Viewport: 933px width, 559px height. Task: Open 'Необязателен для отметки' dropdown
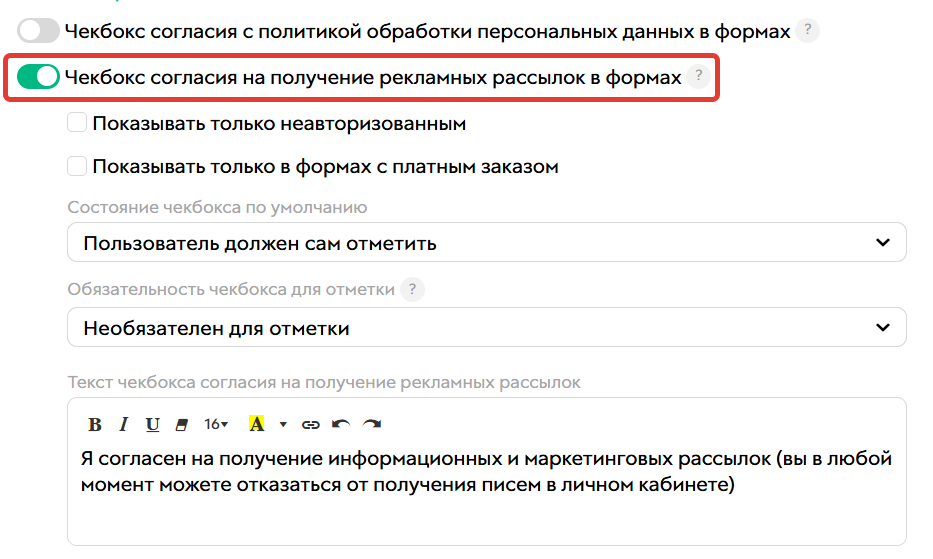point(487,327)
